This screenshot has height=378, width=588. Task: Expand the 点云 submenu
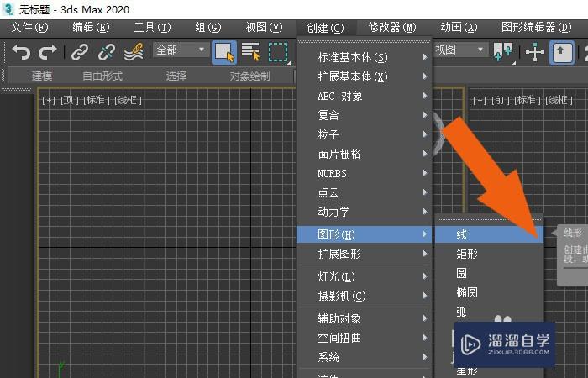(364, 192)
